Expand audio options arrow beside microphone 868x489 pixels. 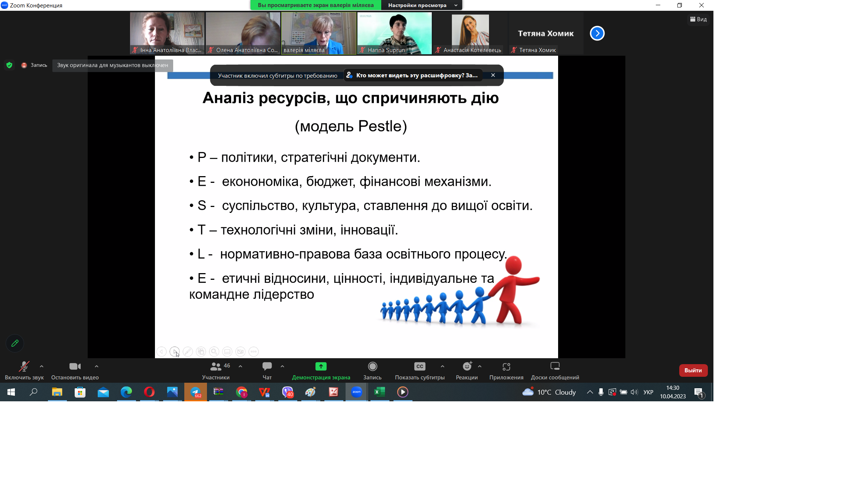tap(42, 366)
